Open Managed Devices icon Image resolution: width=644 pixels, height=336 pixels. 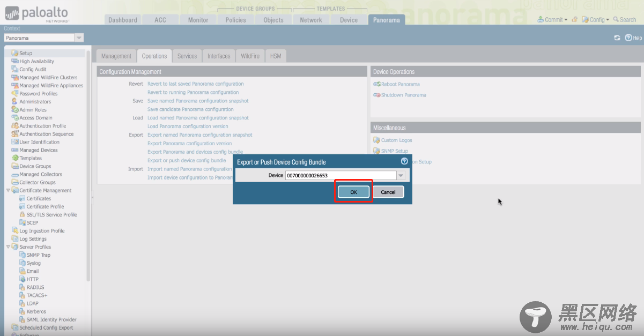click(15, 150)
